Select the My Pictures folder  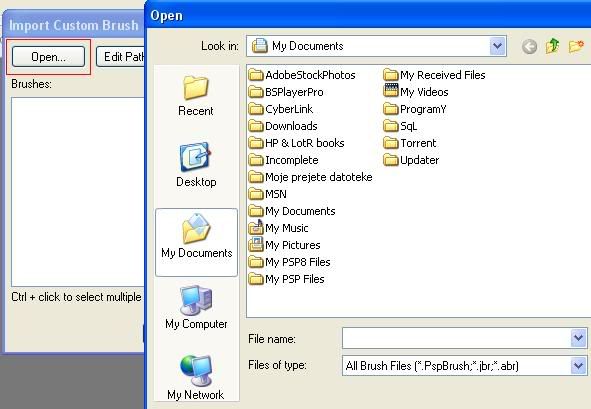[x=285, y=245]
